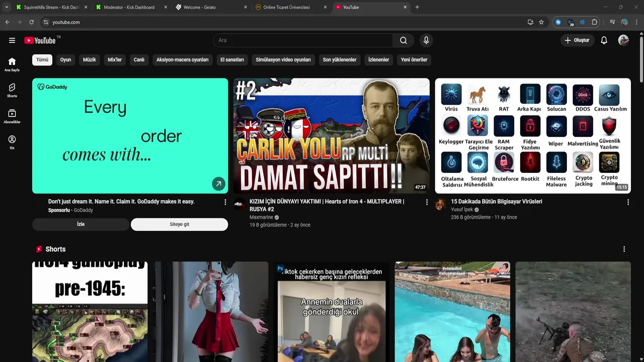Open the notifications bell
Viewport: 644px width, 362px height.
coord(604,40)
